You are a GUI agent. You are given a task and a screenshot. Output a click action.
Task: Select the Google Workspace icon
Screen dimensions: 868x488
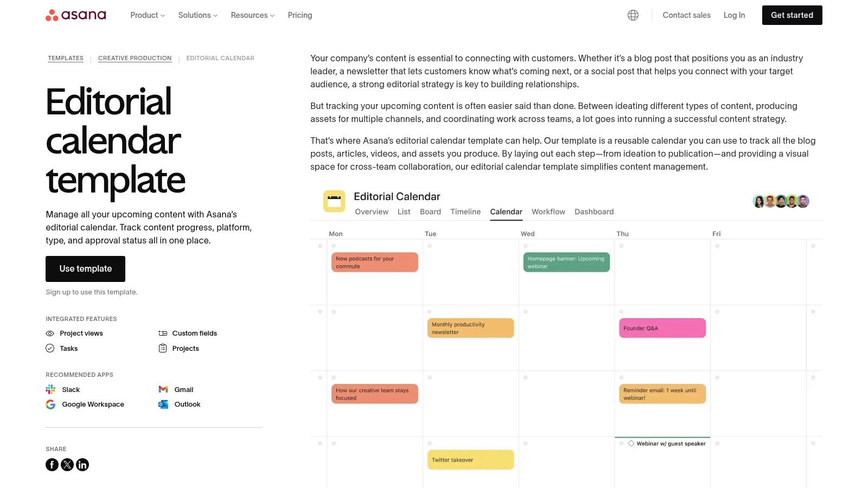[x=50, y=404]
